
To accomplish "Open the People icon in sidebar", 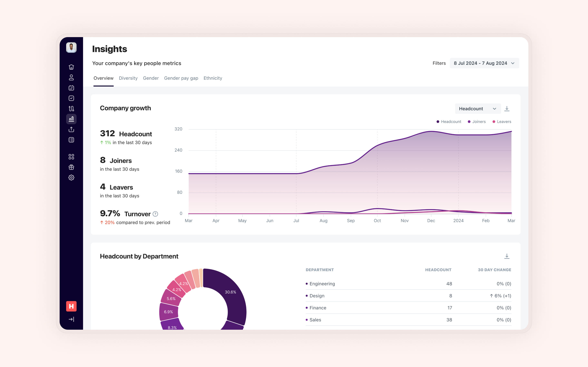I will (71, 77).
